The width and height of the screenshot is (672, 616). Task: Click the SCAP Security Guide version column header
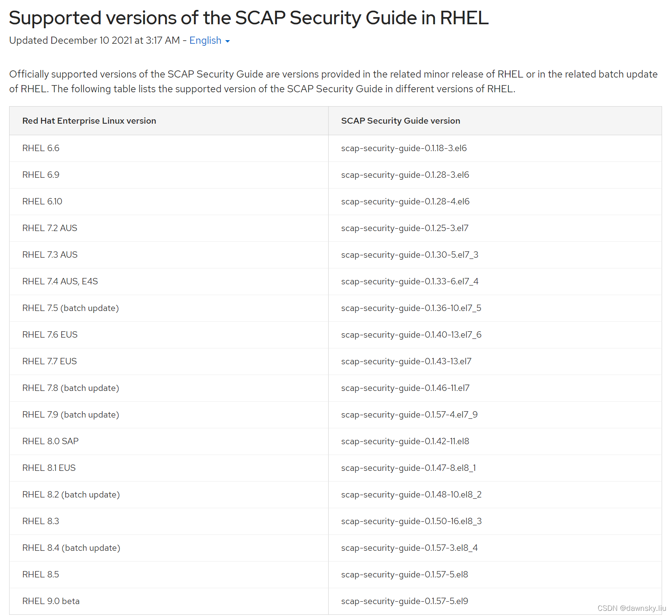(x=400, y=120)
